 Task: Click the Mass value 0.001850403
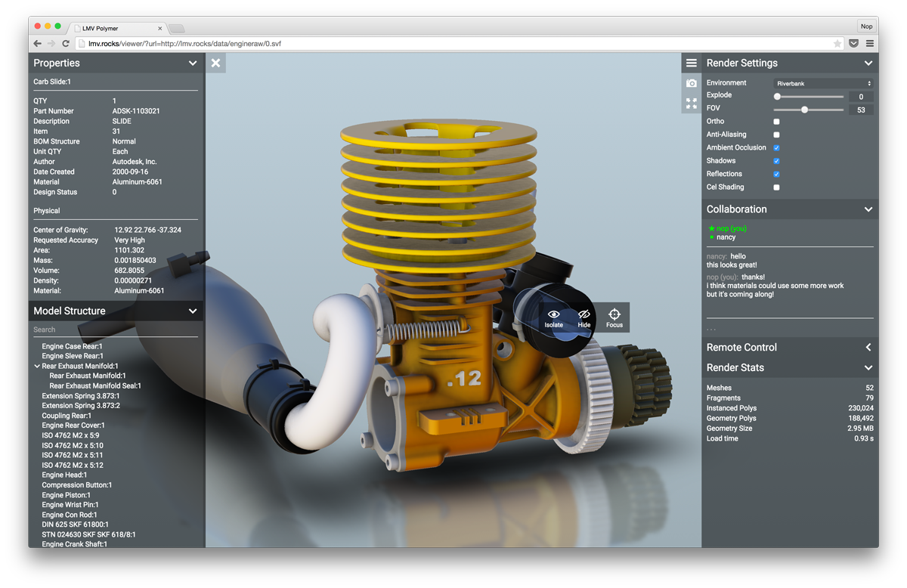pyautogui.click(x=135, y=261)
